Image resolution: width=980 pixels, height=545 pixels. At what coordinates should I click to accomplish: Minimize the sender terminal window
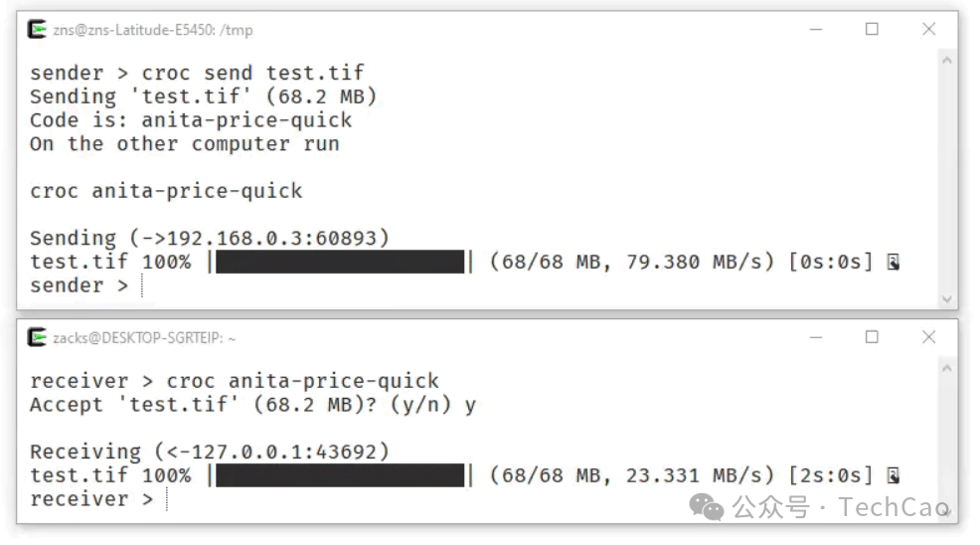(815, 30)
